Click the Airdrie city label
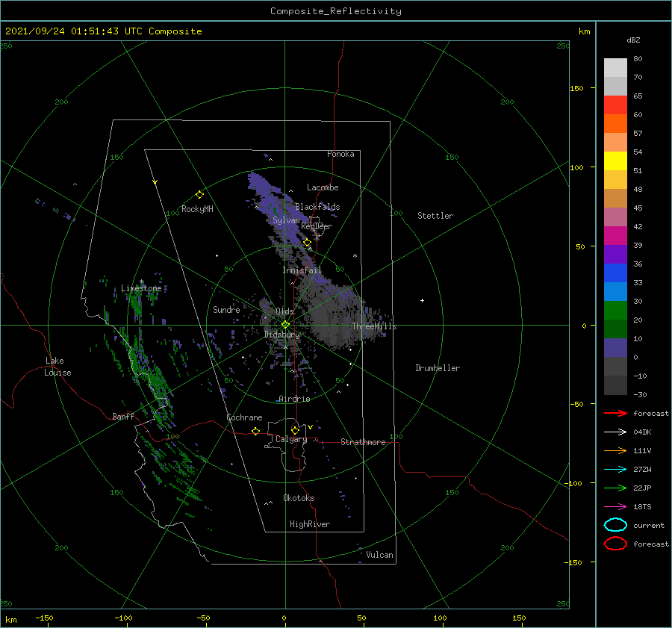The height and width of the screenshot is (628, 672). pos(294,399)
